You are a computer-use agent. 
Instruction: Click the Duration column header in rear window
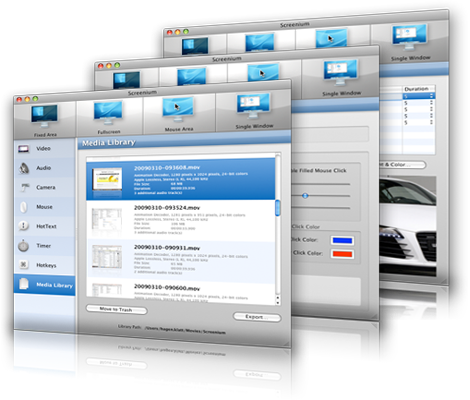pos(419,89)
